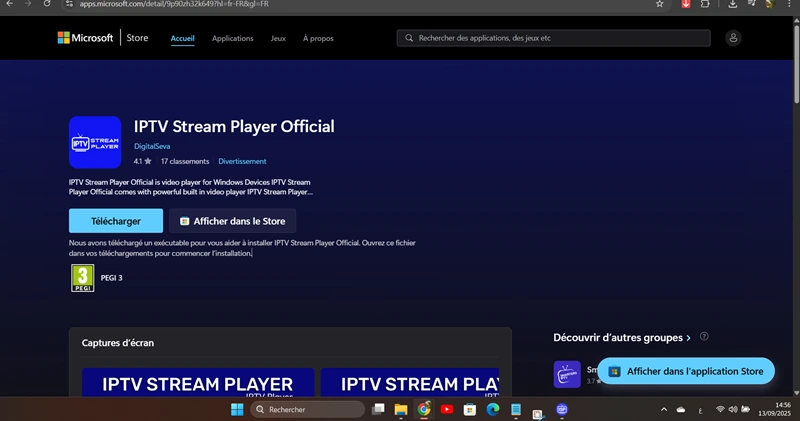This screenshot has height=421, width=800.
Task: Open the browser extensions puzzle icon
Action: [705, 4]
